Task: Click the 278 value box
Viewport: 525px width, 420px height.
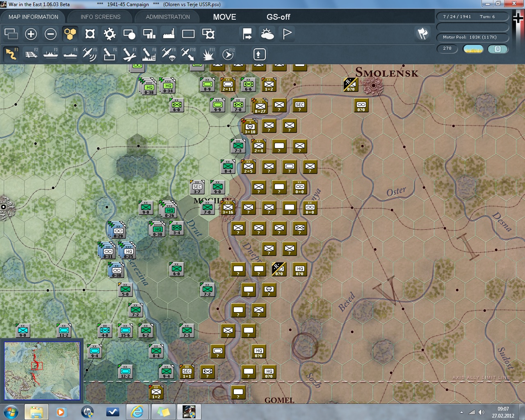Action: click(x=447, y=49)
